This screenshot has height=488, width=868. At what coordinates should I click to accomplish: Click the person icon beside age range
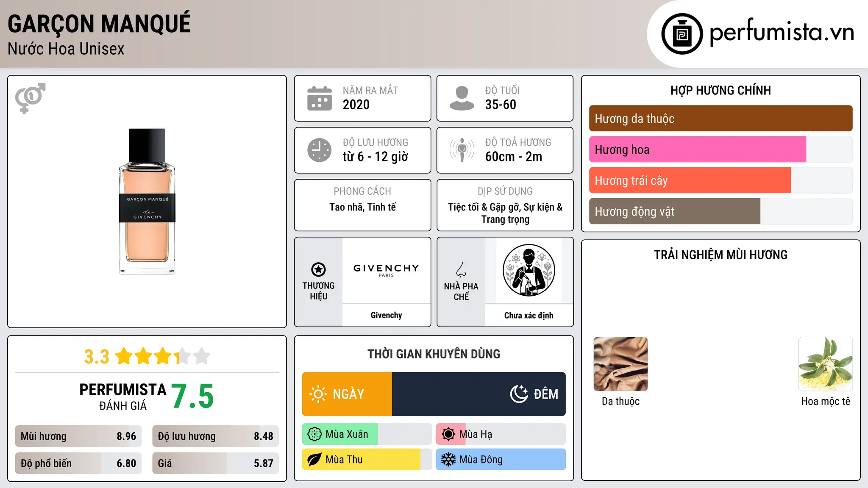point(462,98)
